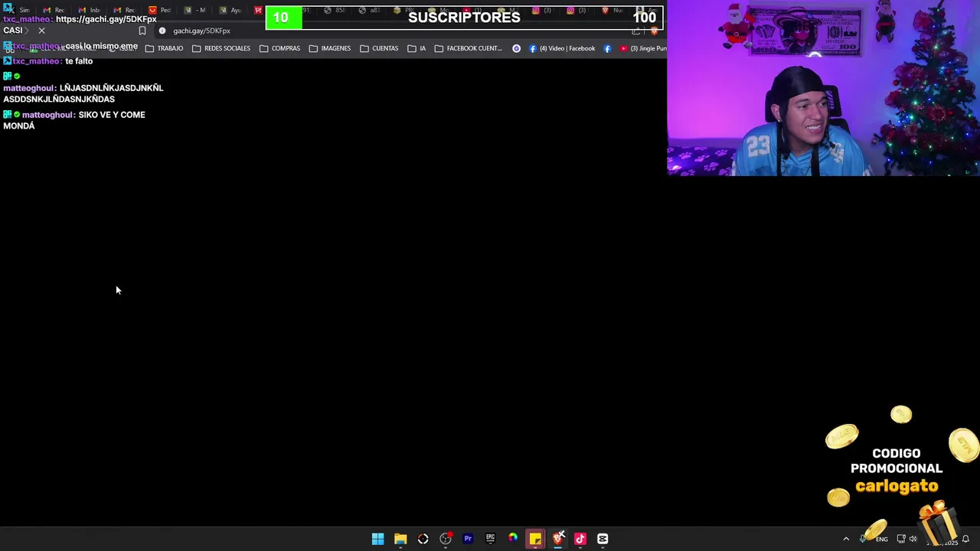Switch to Brave browser in taskbar
980x551 pixels.
558,539
